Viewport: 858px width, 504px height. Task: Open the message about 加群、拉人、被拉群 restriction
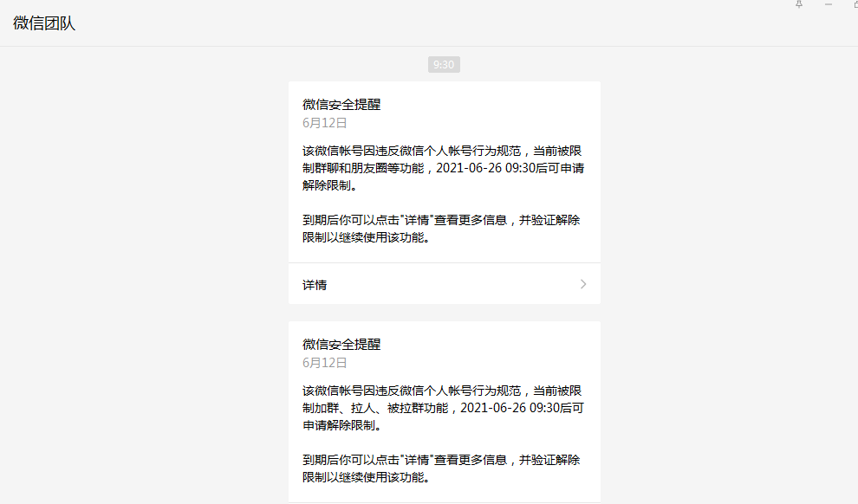click(443, 408)
